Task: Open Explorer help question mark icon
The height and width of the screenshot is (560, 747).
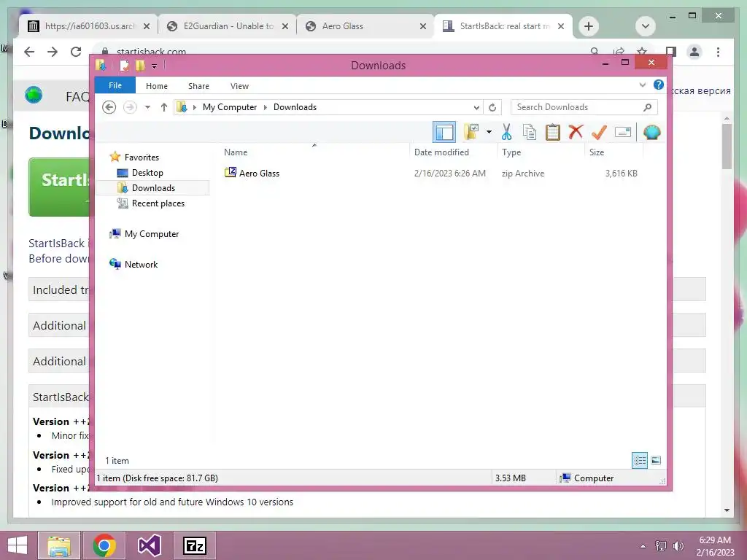Action: click(x=659, y=85)
